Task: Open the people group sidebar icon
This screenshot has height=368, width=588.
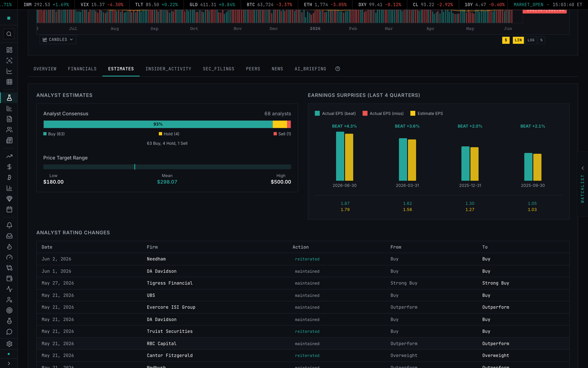Action: [x=9, y=130]
